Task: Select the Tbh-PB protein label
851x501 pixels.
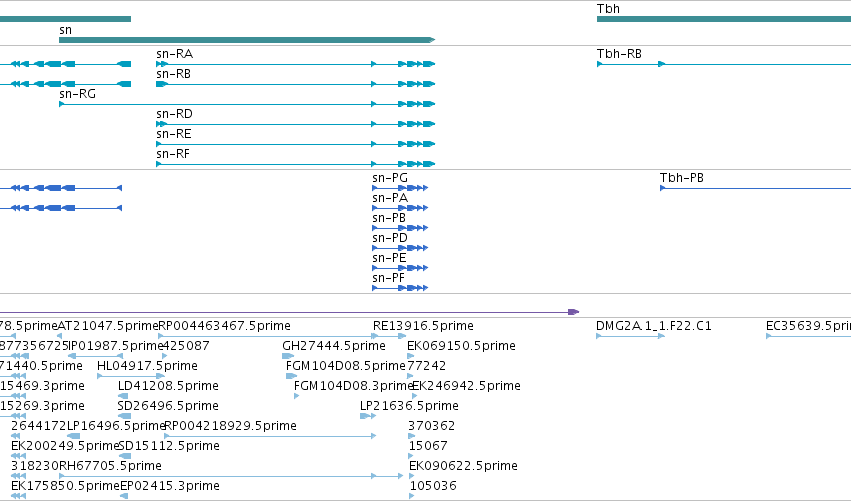Action: (682, 178)
